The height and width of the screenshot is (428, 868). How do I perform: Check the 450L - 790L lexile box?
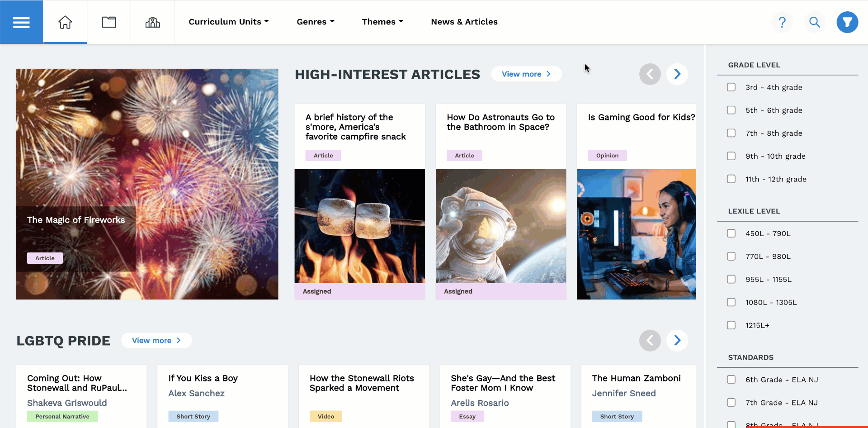731,233
